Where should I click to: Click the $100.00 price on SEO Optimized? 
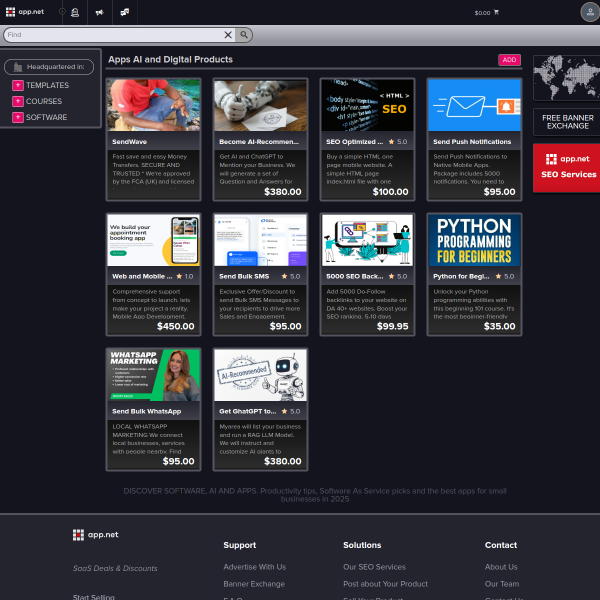pyautogui.click(x=391, y=192)
